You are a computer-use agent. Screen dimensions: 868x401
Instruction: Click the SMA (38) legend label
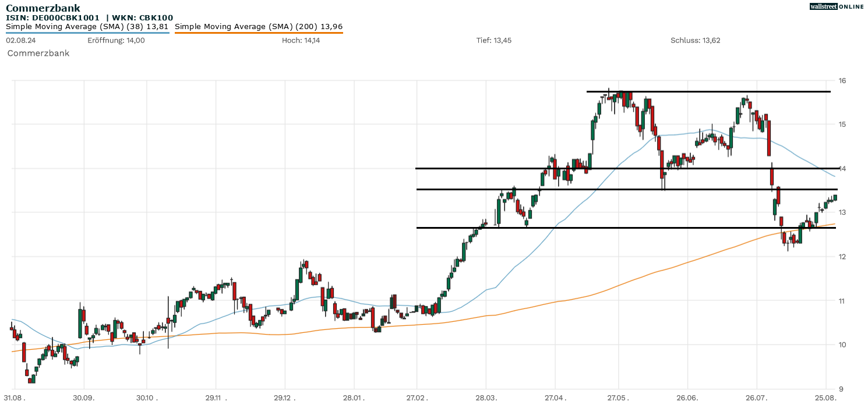click(87, 26)
